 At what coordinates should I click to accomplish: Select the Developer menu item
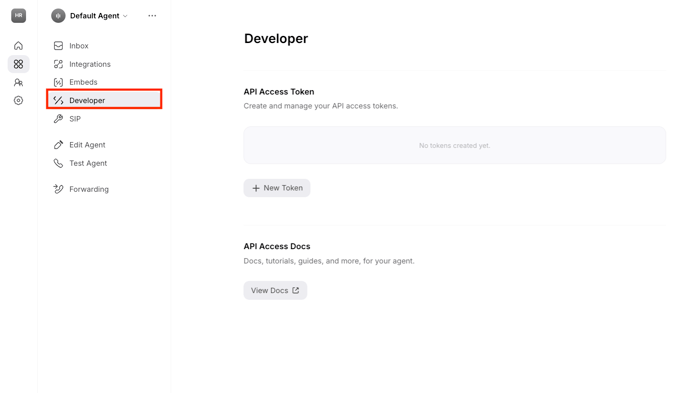pyautogui.click(x=104, y=99)
